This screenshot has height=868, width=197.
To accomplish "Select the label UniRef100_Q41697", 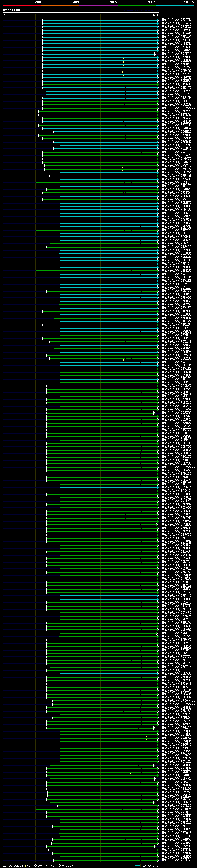I will click(x=176, y=85).
